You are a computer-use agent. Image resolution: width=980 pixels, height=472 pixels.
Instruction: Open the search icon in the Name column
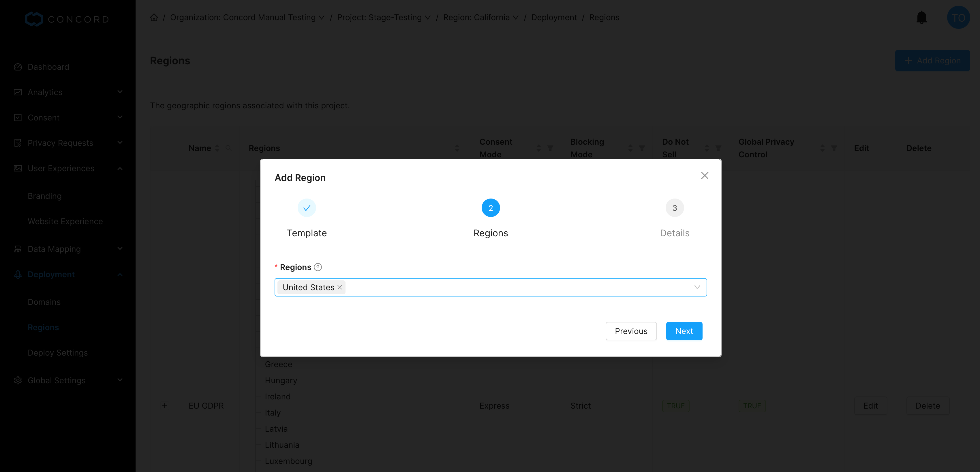coord(229,148)
